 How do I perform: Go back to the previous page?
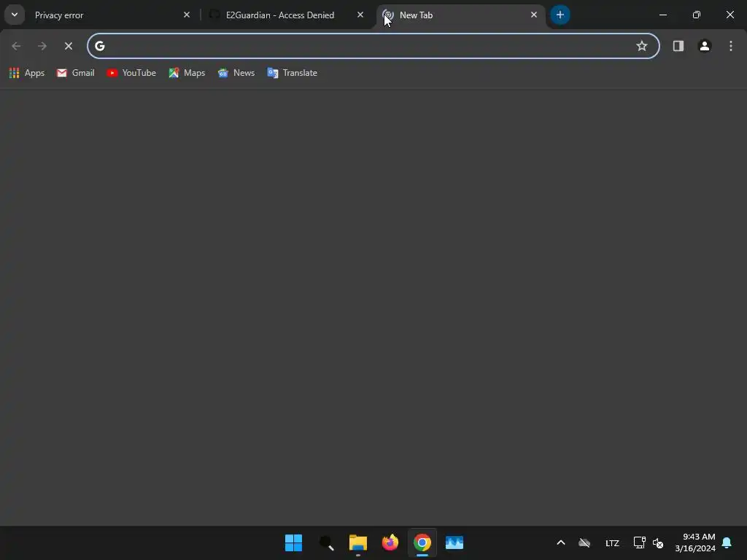[16, 46]
